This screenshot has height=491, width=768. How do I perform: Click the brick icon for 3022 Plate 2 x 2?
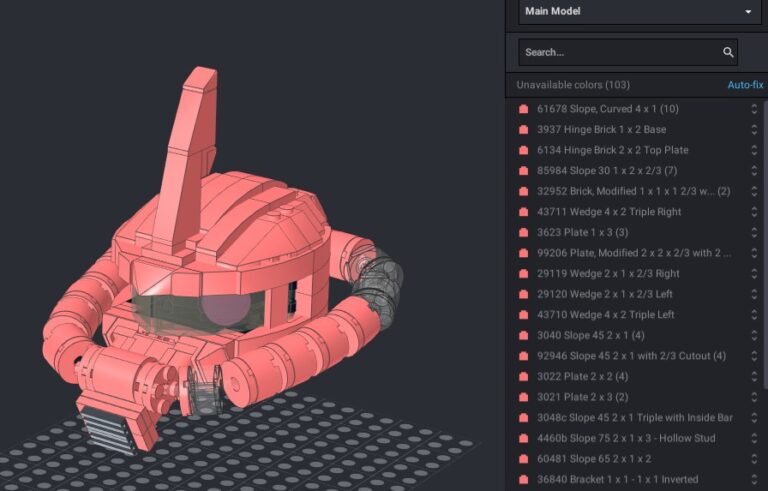(524, 376)
